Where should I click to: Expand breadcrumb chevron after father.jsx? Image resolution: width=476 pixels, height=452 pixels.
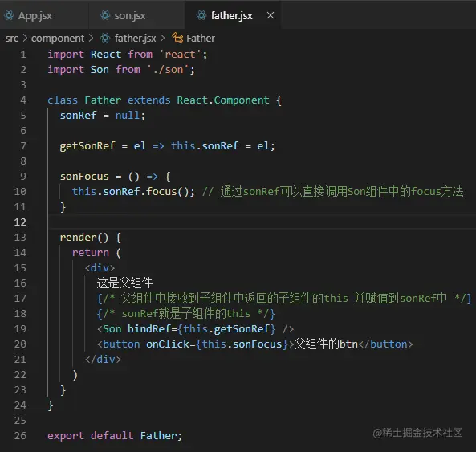(162, 39)
